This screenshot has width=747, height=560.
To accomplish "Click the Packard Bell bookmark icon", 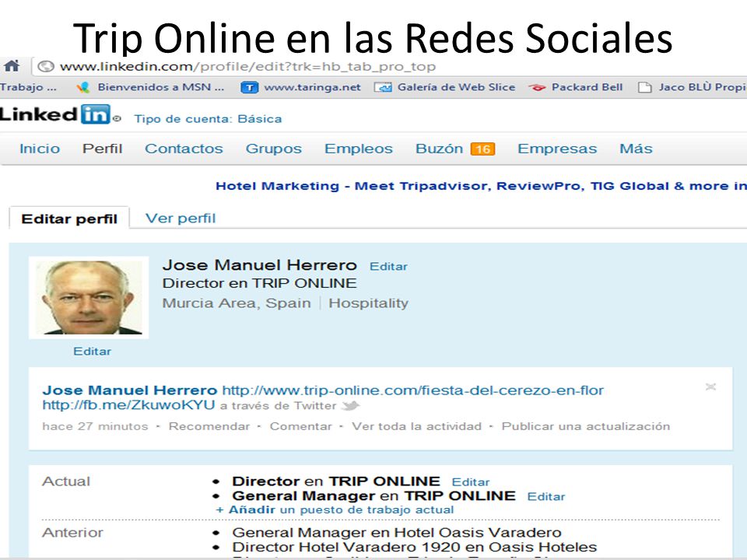I will (537, 88).
